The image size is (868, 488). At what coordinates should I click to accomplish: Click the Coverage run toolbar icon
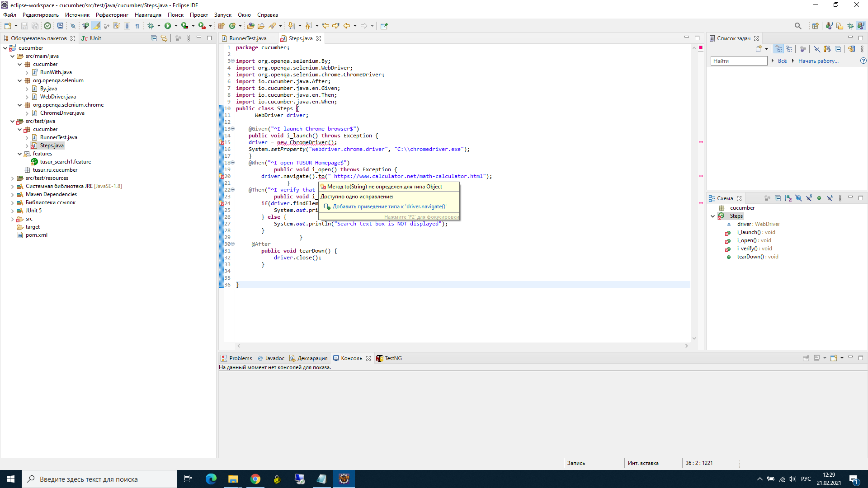click(184, 26)
